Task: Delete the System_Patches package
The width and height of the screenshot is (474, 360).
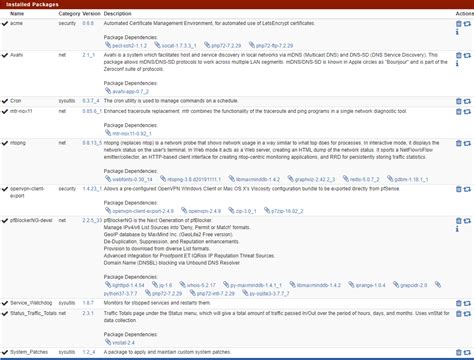Action: pyautogui.click(x=459, y=352)
